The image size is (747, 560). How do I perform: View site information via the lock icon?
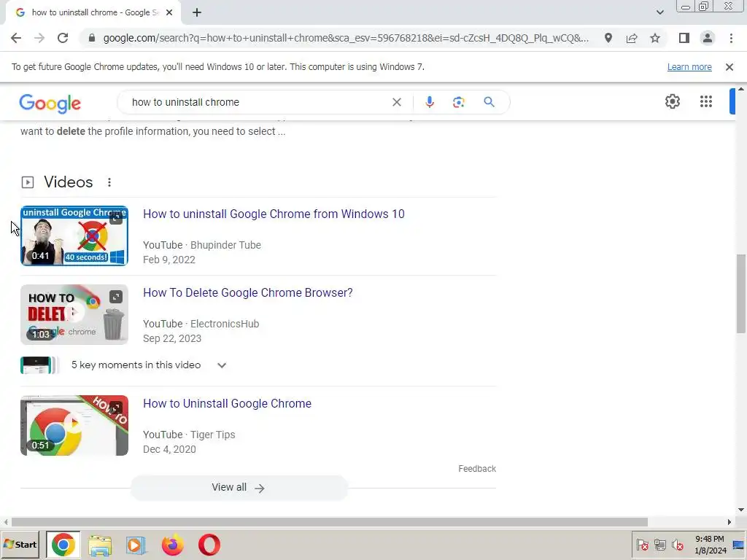[x=92, y=38]
